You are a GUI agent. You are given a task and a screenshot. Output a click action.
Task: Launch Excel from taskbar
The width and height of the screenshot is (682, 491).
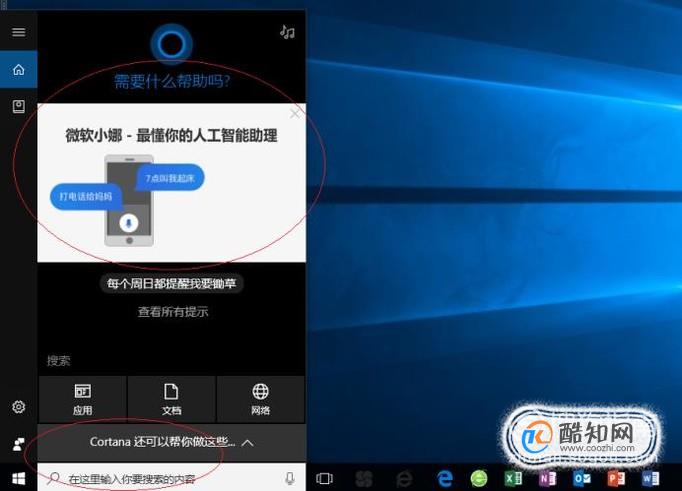point(513,478)
